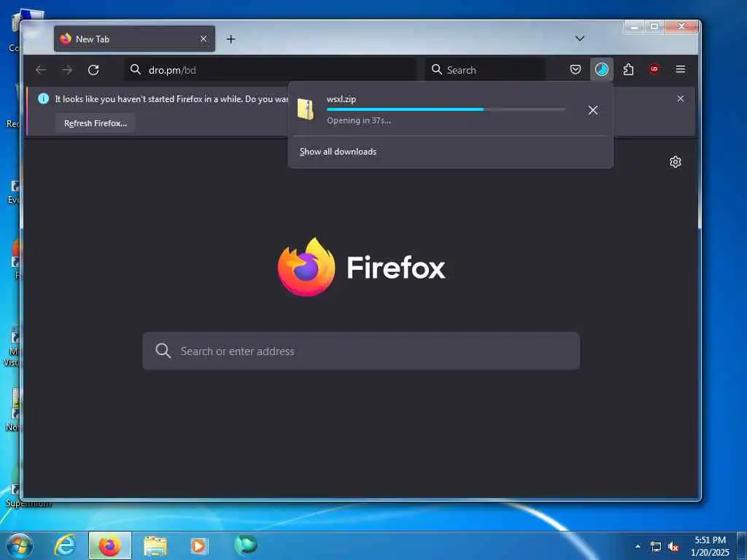Image resolution: width=747 pixels, height=560 pixels.
Task: Close the New Tab tab
Action: click(204, 39)
